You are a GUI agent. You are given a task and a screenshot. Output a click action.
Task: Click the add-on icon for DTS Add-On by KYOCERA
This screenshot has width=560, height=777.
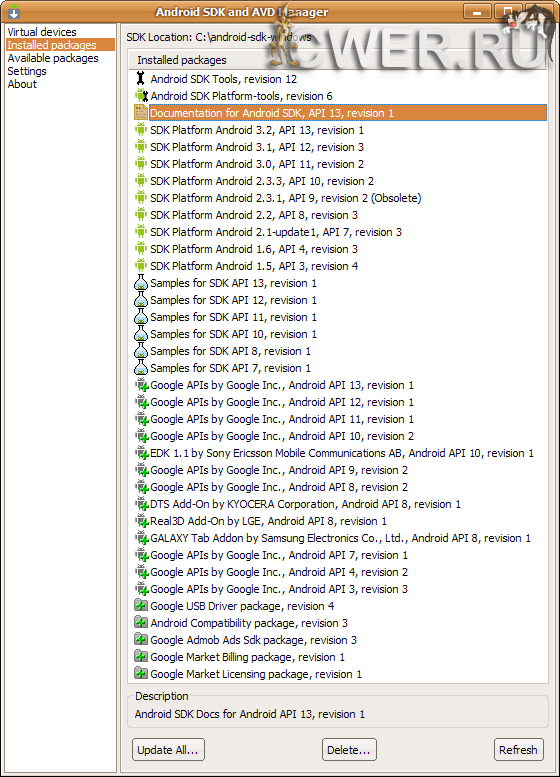pyautogui.click(x=142, y=504)
